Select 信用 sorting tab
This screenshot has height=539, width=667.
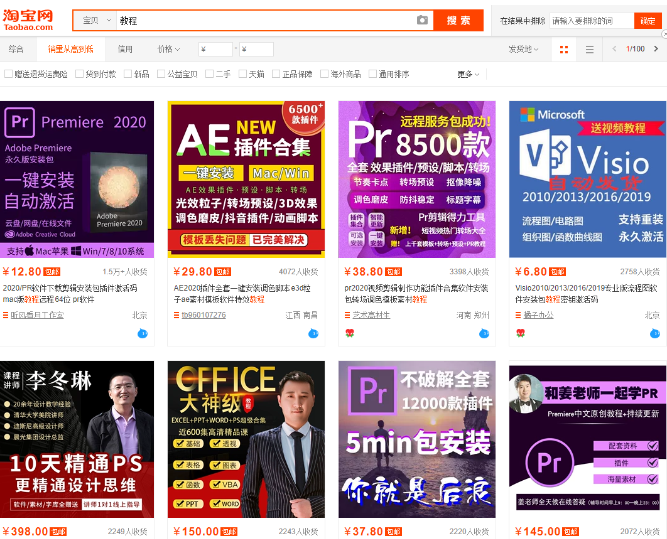pyautogui.click(x=125, y=49)
